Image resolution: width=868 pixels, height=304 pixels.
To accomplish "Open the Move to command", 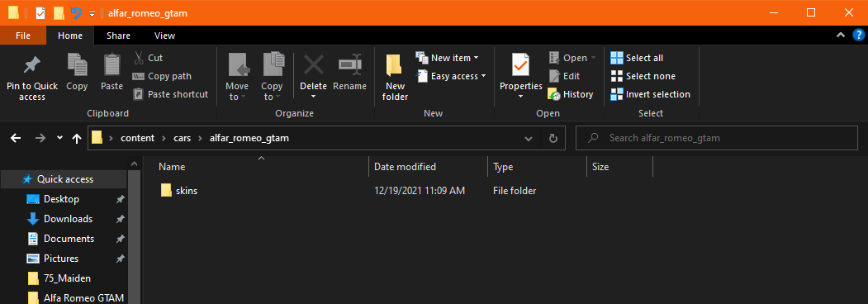I will [238, 77].
